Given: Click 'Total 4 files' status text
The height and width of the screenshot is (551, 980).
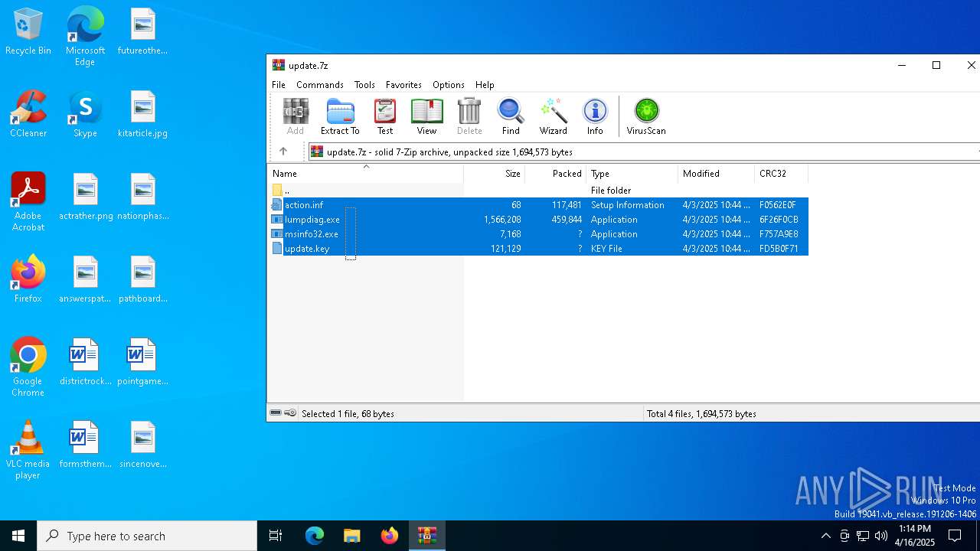Looking at the screenshot, I should coord(701,414).
